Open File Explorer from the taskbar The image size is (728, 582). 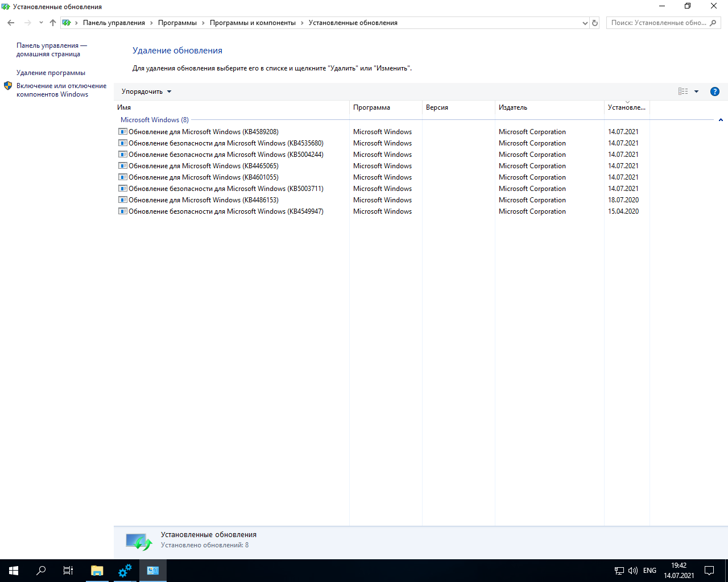coord(97,571)
